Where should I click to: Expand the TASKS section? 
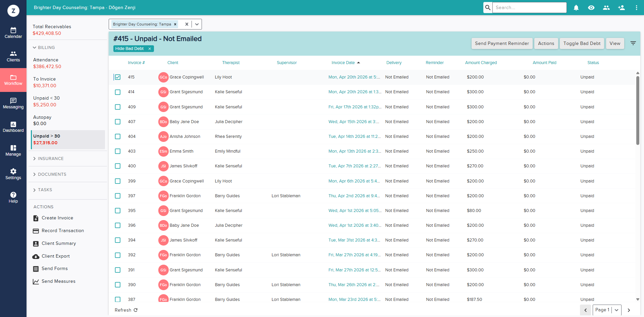42,190
